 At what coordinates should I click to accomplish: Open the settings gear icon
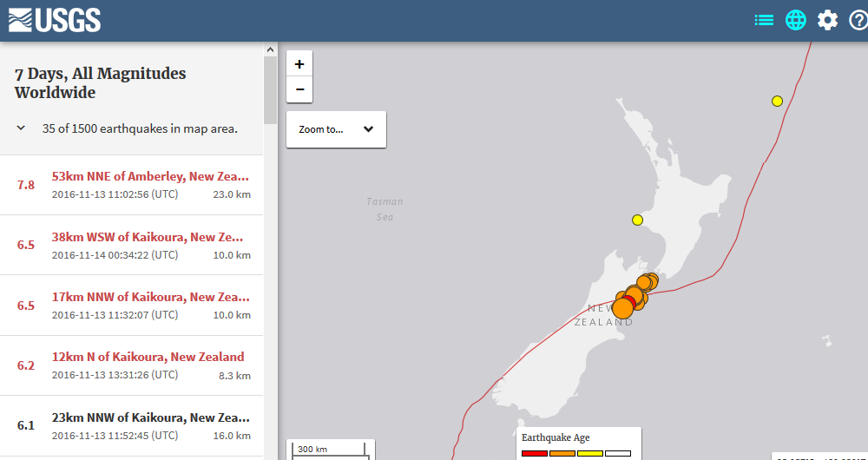pyautogui.click(x=827, y=21)
